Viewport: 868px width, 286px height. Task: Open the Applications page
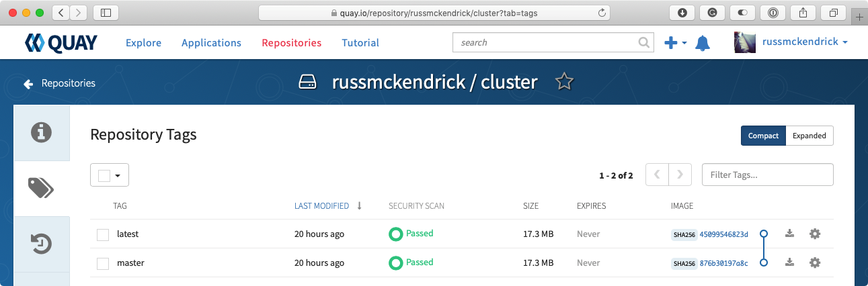click(x=211, y=43)
